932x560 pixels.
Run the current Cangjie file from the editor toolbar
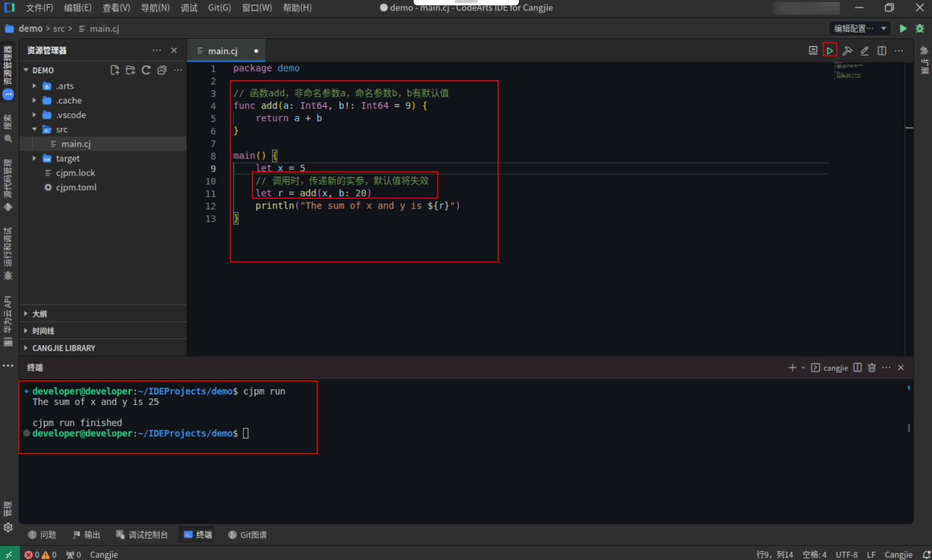(x=830, y=51)
